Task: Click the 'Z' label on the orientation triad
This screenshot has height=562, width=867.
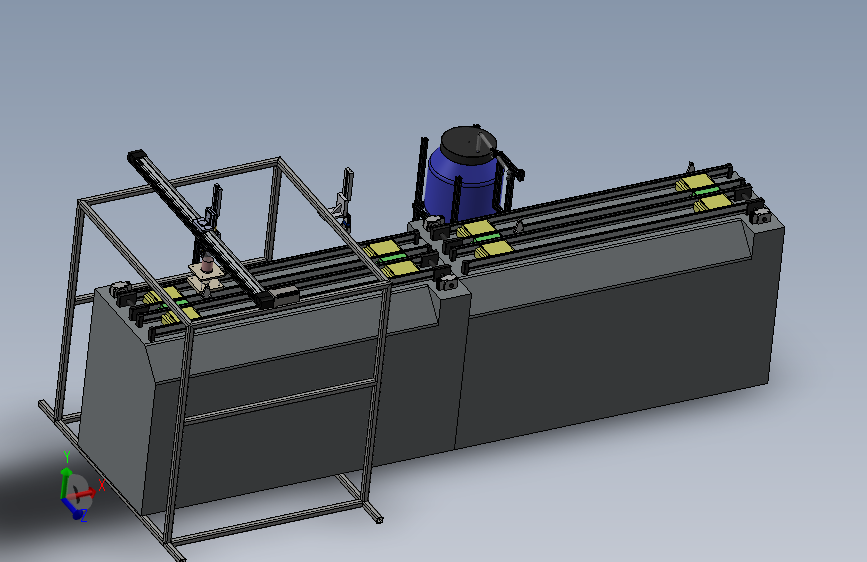Action: pos(83,516)
